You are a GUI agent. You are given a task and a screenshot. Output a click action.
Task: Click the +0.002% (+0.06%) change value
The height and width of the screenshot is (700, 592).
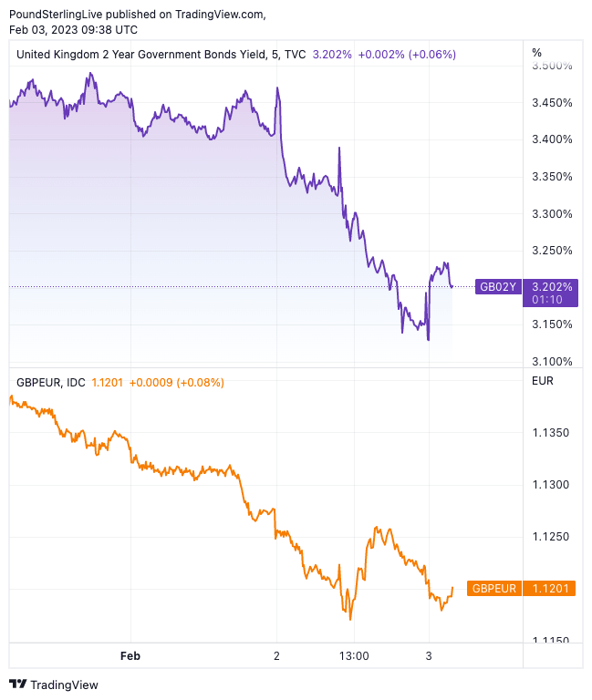coord(406,55)
